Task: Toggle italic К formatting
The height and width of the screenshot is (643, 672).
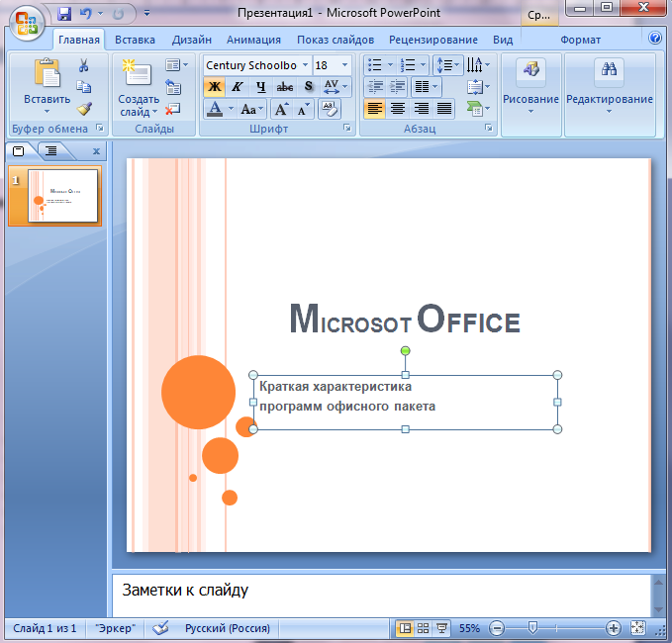Action: [238, 87]
